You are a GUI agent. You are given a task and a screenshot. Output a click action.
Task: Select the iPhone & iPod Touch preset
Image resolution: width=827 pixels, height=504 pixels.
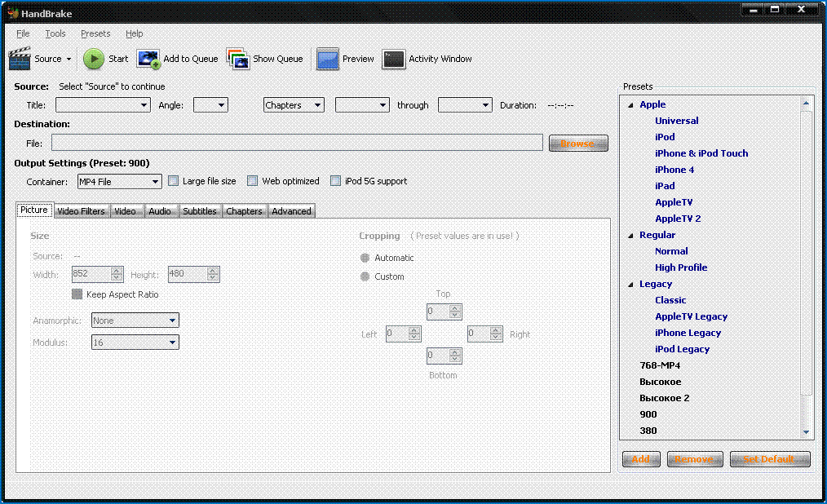point(701,153)
